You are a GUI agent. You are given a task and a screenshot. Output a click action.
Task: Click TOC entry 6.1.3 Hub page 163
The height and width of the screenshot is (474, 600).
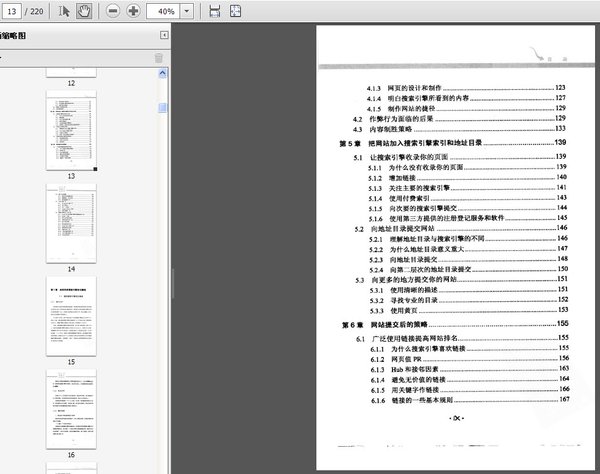point(470,369)
